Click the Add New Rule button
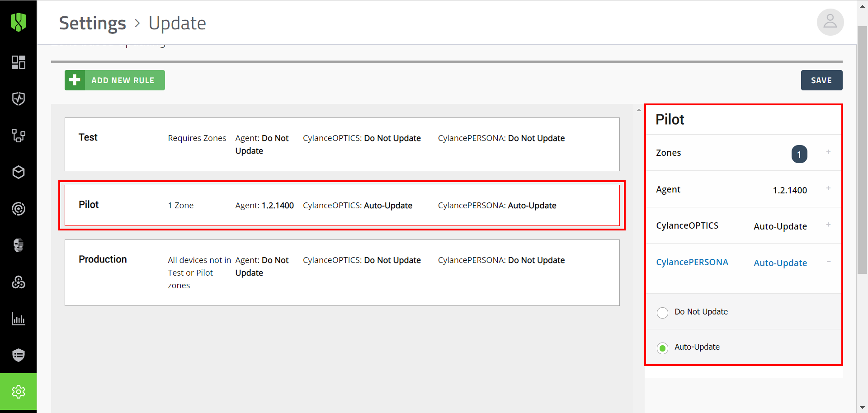The height and width of the screenshot is (413, 868). 115,80
